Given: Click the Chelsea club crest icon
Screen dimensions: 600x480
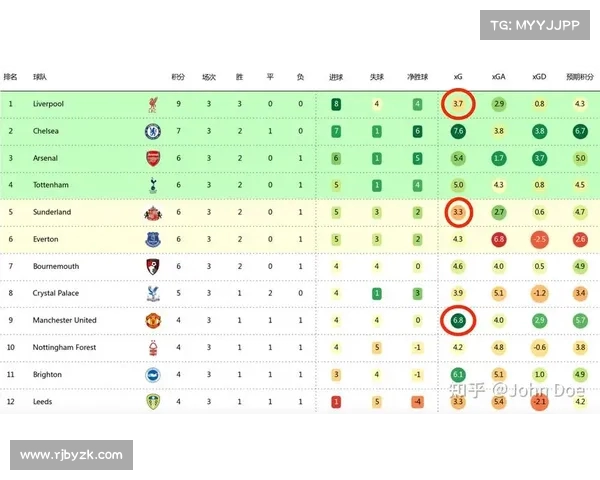Looking at the screenshot, I should click(x=153, y=131).
